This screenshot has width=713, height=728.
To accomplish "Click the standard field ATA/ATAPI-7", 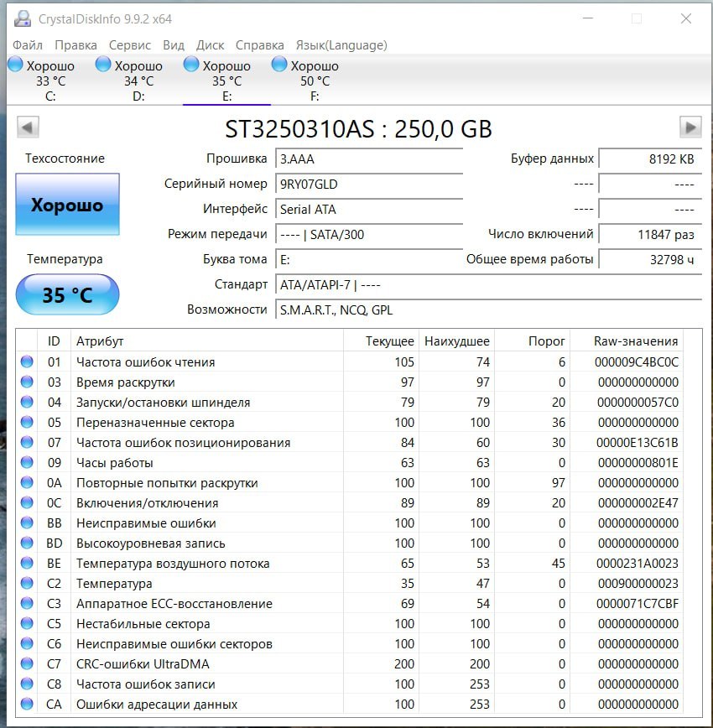I will [488, 284].
